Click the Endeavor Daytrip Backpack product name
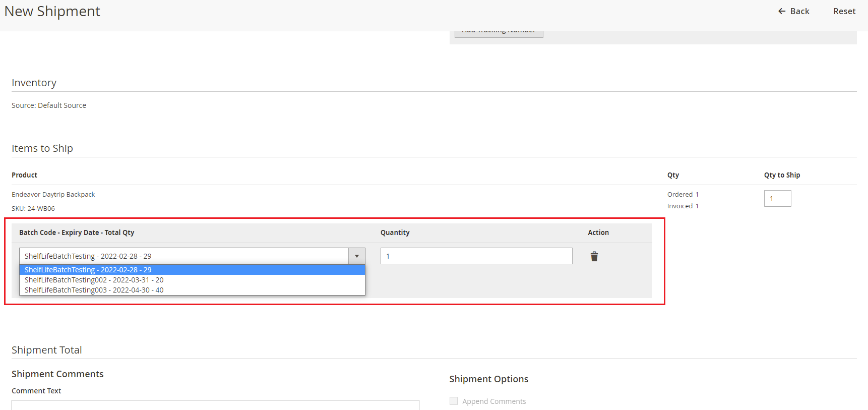Screen dimensions: 868x410 (53, 195)
